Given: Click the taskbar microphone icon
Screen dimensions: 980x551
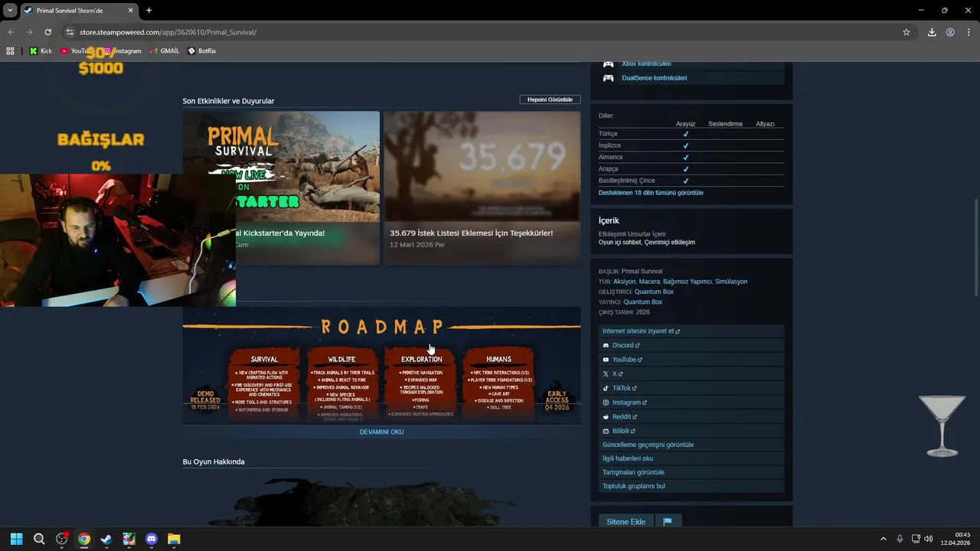Looking at the screenshot, I should point(900,539).
